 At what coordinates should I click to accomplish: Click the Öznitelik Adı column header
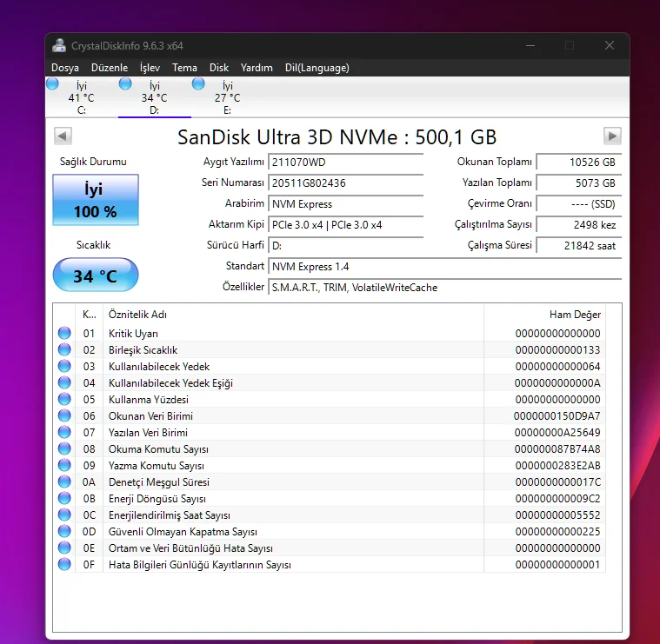click(x=293, y=315)
